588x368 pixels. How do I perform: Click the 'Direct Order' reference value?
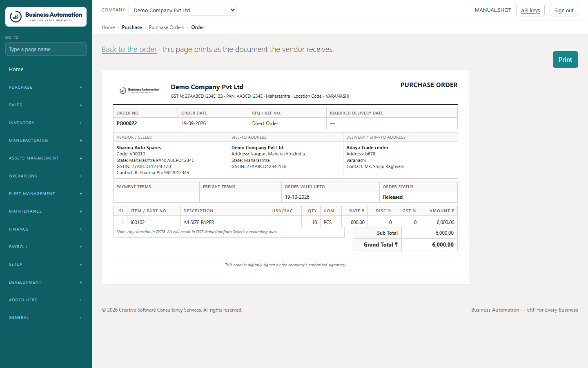pos(265,123)
